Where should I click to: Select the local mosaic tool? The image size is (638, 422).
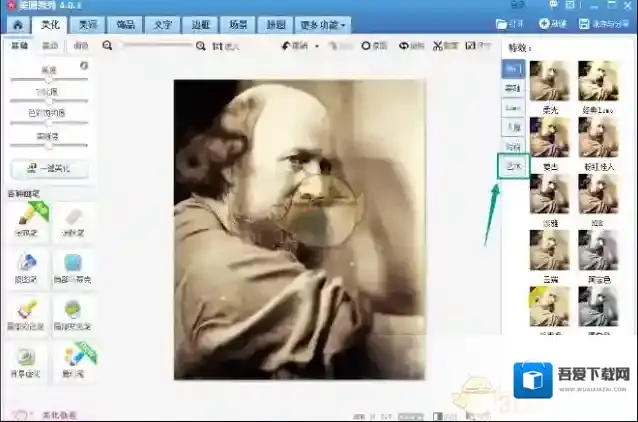coord(73,269)
